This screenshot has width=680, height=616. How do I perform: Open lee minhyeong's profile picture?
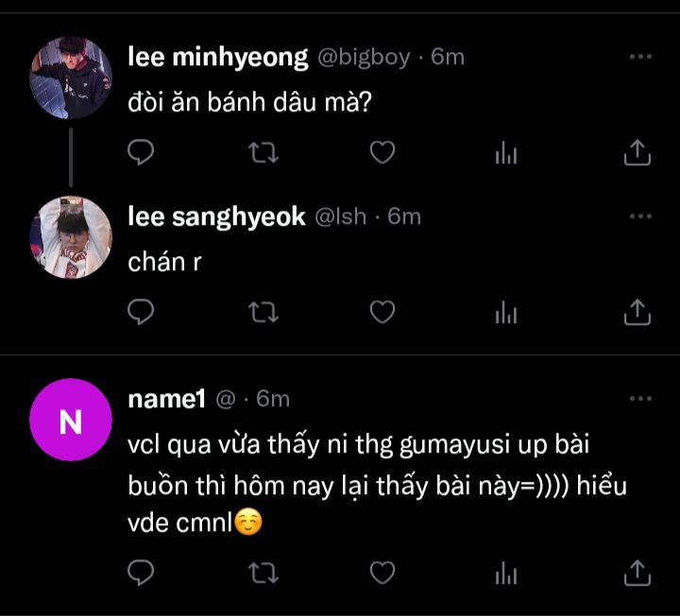coord(71,77)
